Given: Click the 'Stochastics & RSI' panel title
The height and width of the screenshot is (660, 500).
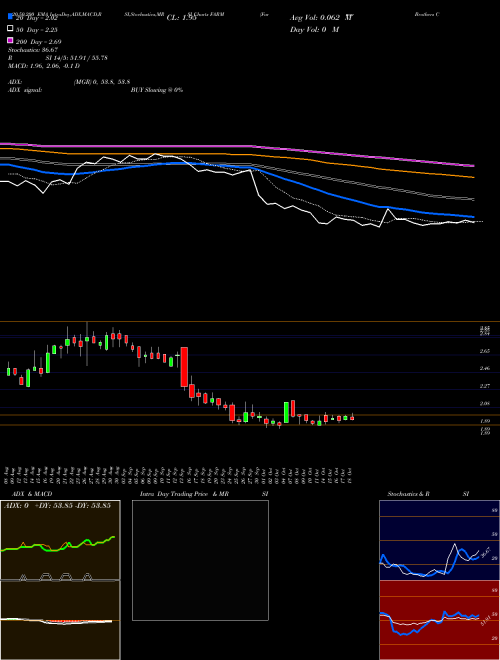Looking at the screenshot, I should pyautogui.click(x=428, y=494).
